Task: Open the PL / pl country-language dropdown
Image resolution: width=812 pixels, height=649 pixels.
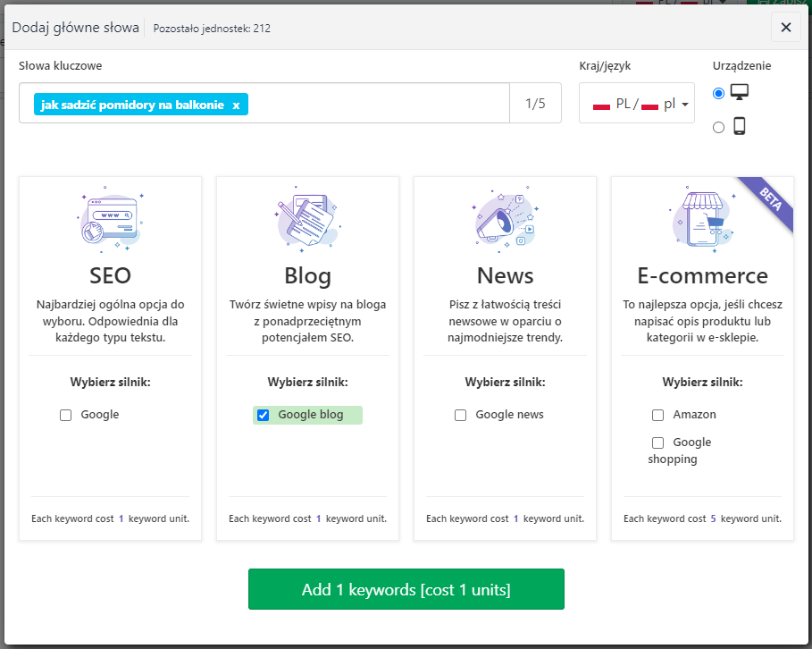Action: (x=636, y=103)
